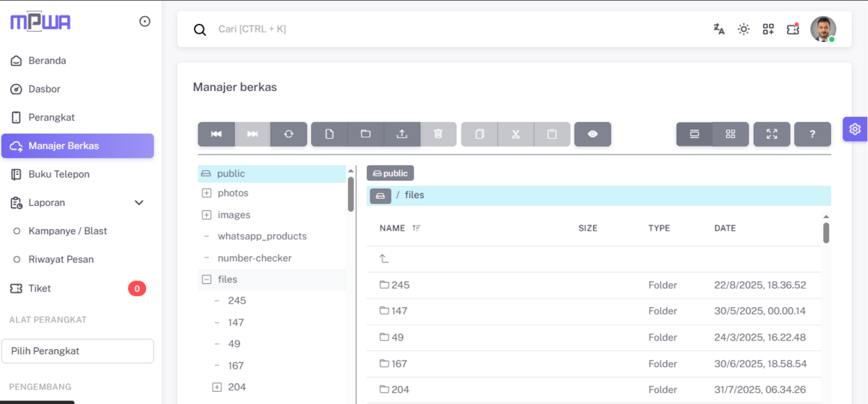Click the Pilih Perangkat input field
This screenshot has height=404, width=868.
point(77,351)
